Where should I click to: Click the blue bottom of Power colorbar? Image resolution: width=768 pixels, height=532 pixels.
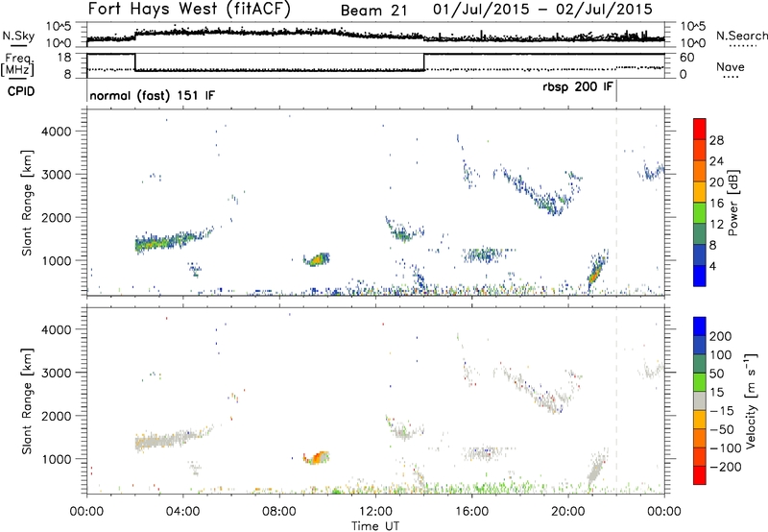[700, 276]
